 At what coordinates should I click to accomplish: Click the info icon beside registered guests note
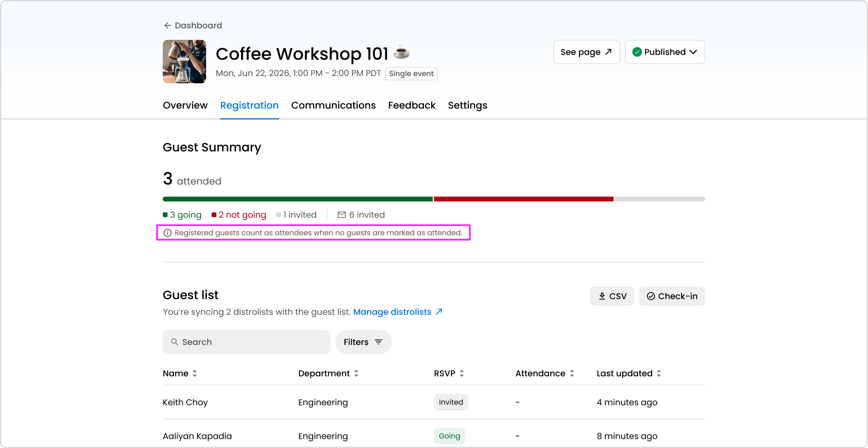point(168,233)
